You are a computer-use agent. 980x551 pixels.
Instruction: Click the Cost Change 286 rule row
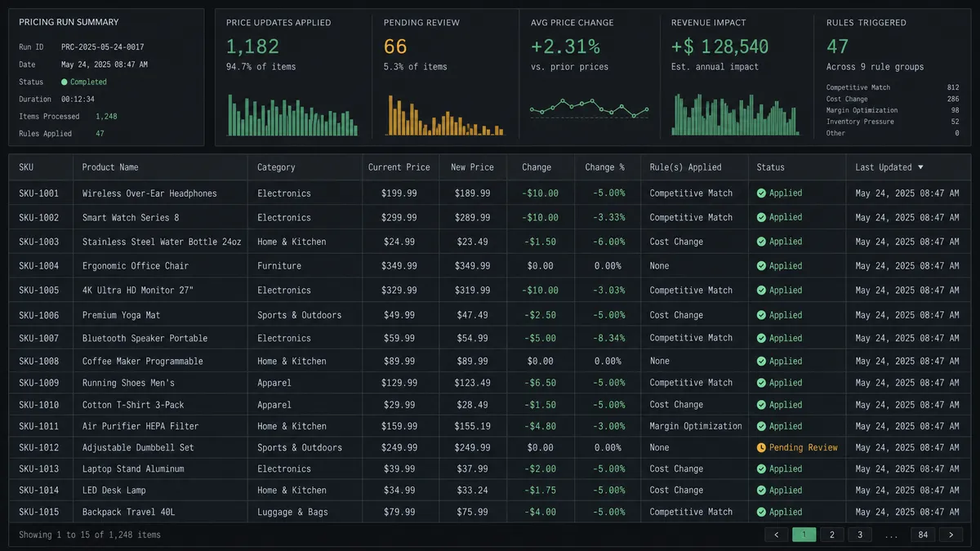893,99
